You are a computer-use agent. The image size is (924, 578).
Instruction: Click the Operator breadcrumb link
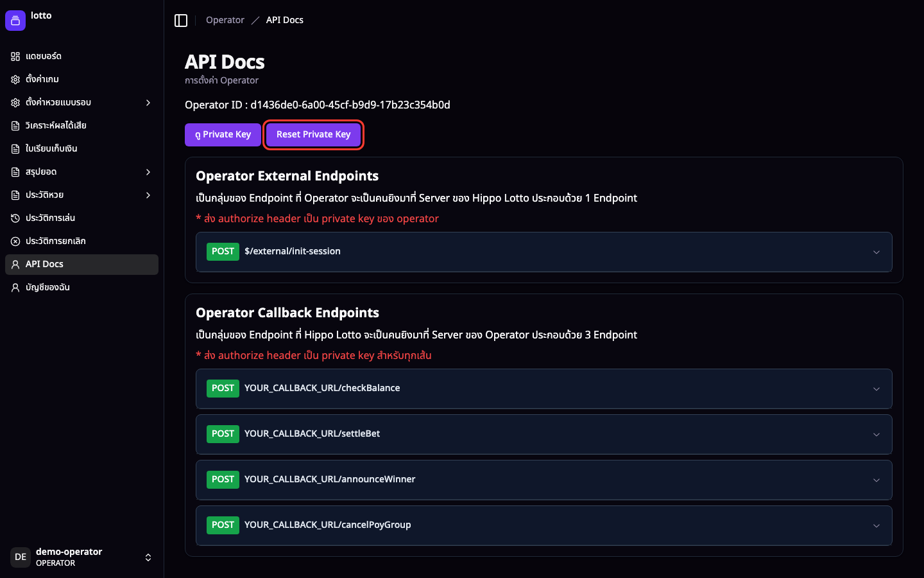click(225, 21)
